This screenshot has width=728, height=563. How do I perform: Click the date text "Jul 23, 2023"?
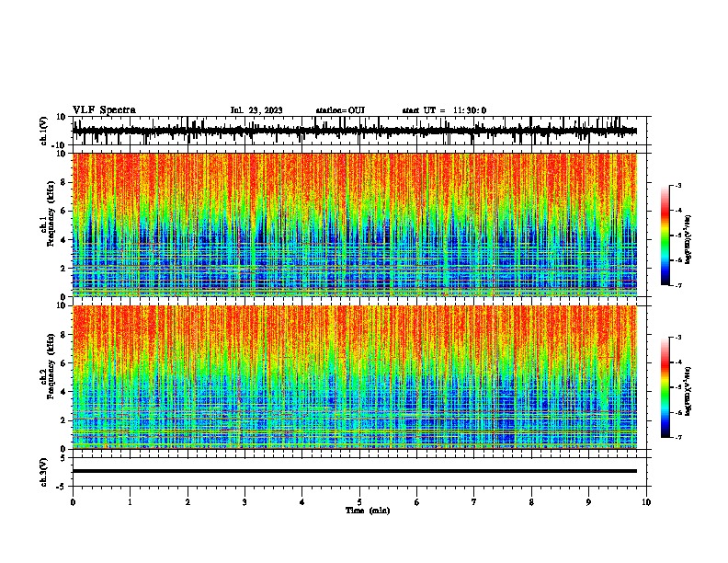point(256,110)
